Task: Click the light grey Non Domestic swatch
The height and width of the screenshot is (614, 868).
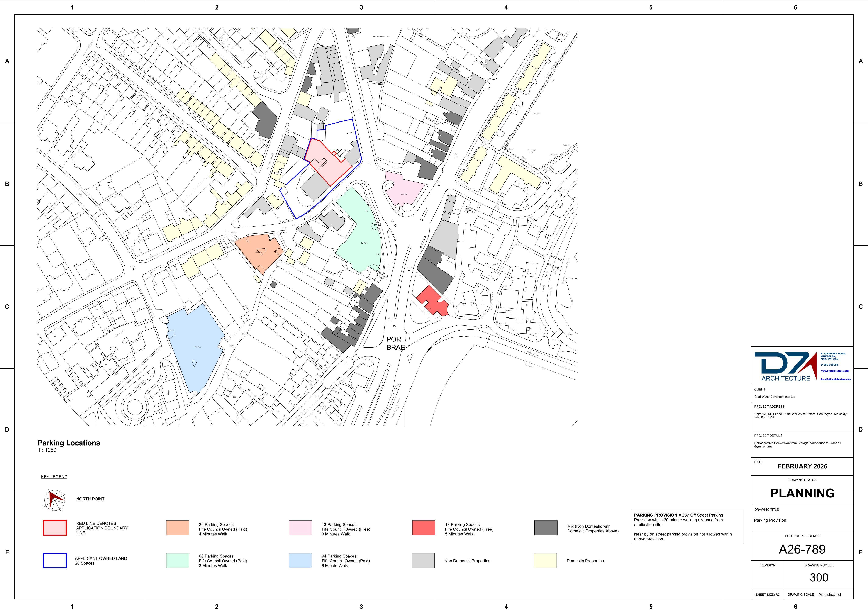Action: [423, 561]
